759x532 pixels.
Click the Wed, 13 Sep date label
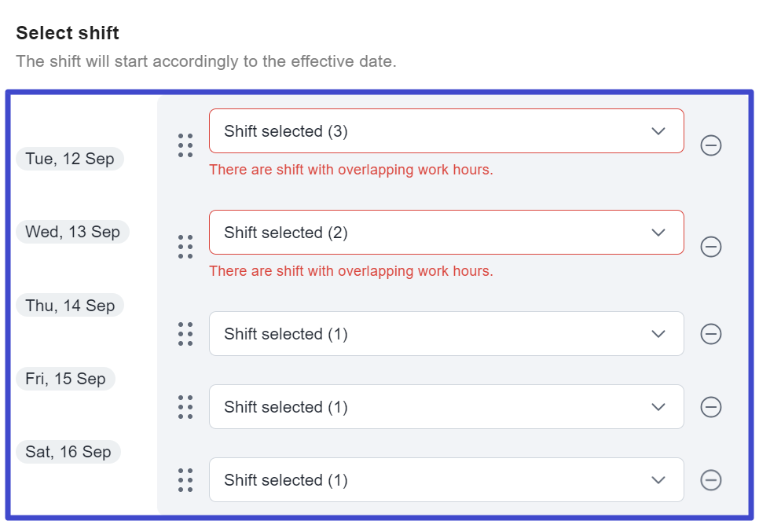pyautogui.click(x=72, y=231)
